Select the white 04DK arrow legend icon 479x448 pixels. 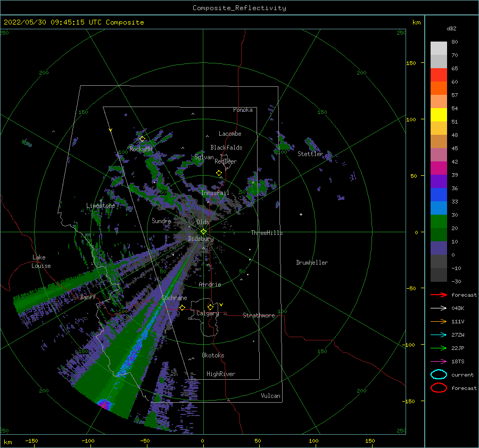[x=439, y=308]
